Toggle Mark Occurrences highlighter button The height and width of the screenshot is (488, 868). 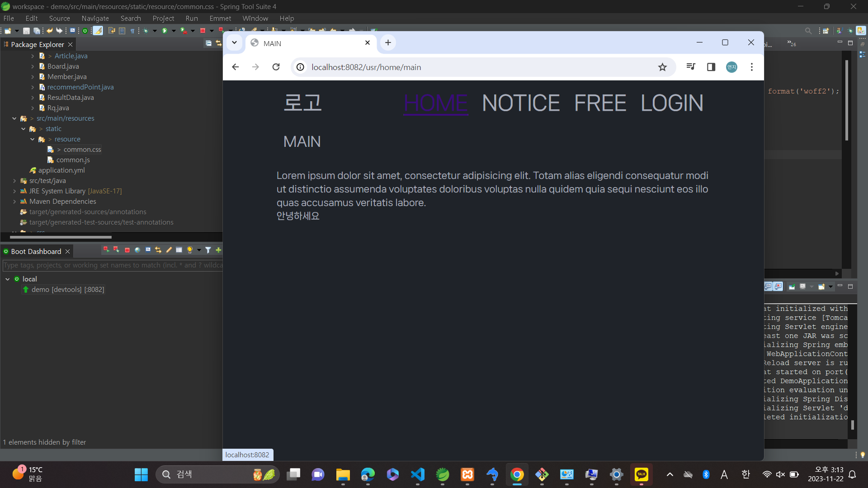coord(98,31)
